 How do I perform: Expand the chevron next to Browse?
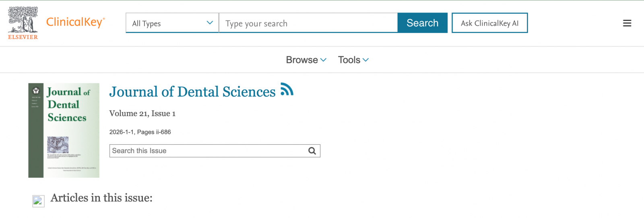pos(323,60)
